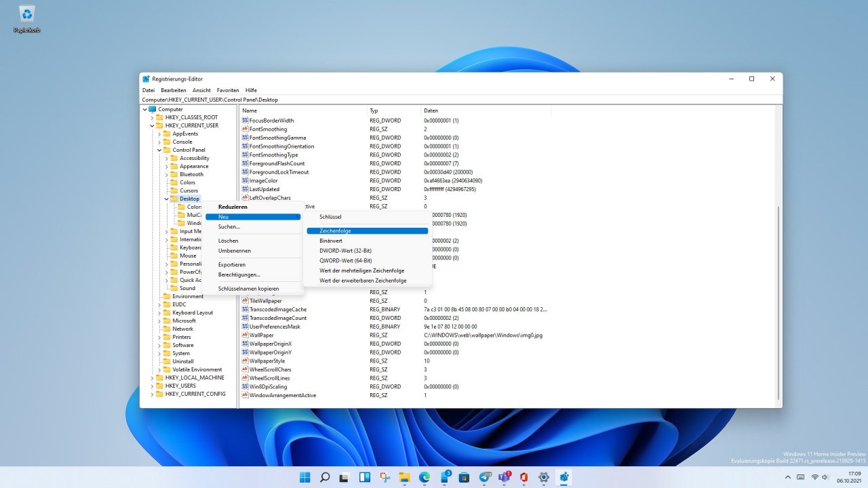This screenshot has width=868, height=488.
Task: Expand the HKEY_USERS key
Action: coord(152,386)
